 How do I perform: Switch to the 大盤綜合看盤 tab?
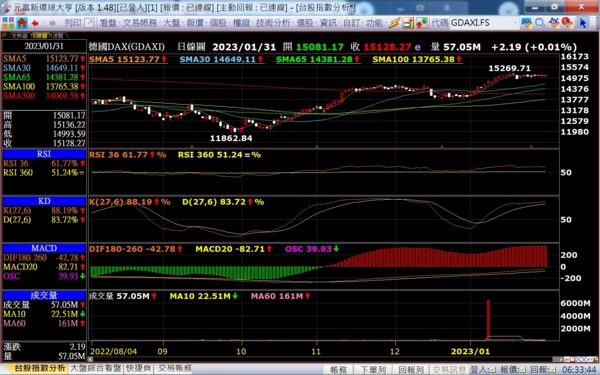pos(96,368)
